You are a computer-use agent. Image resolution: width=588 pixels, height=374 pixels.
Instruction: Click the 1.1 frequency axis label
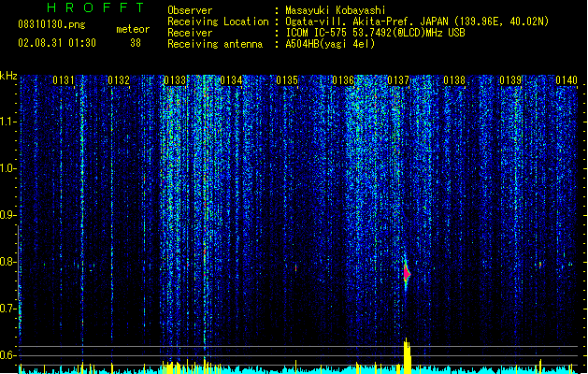(7, 122)
